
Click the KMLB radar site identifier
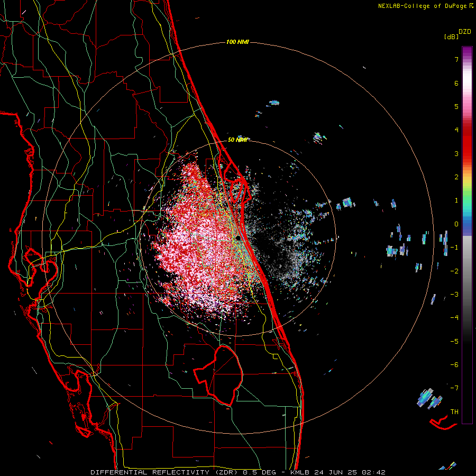[x=299, y=472]
